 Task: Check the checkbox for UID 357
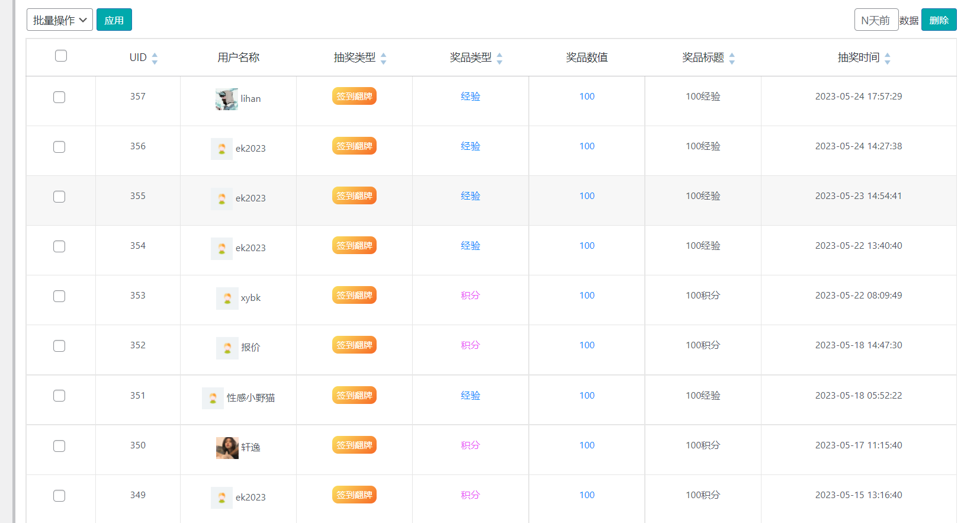click(x=59, y=97)
